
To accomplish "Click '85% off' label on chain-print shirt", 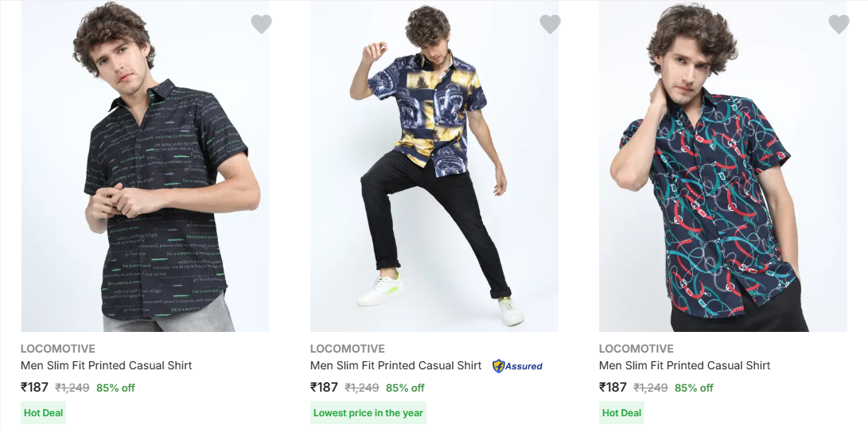I will [x=694, y=388].
